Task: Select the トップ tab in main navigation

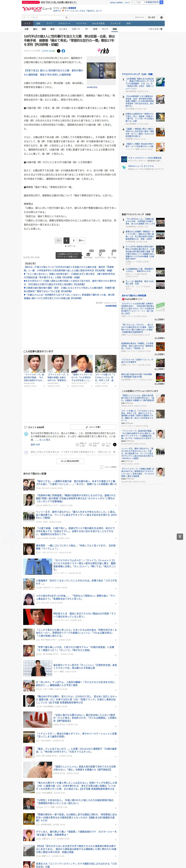Action: [x=27, y=24]
